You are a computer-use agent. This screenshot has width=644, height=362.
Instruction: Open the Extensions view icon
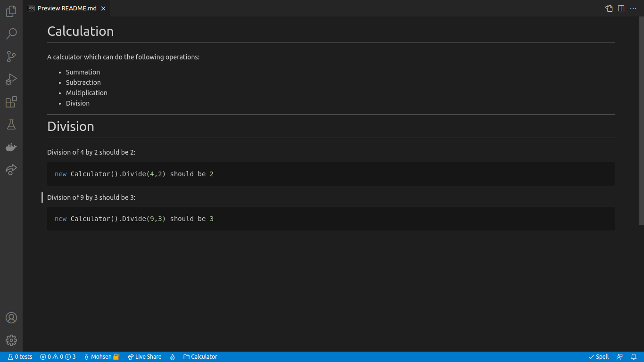[11, 102]
